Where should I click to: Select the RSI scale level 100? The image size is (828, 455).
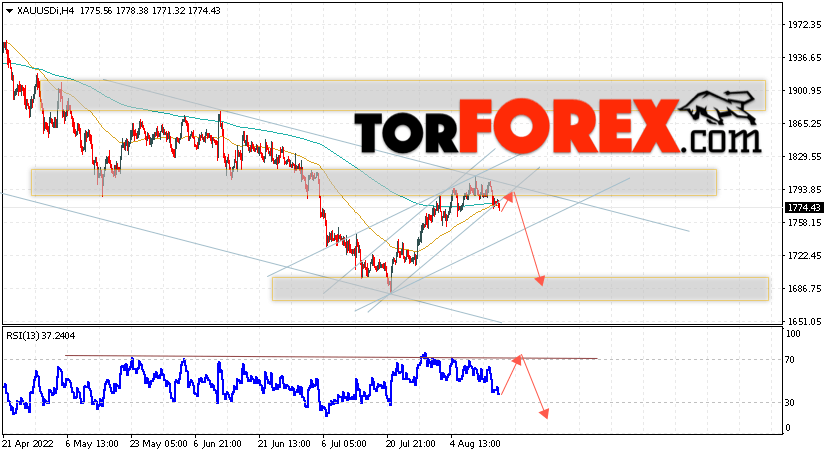point(793,334)
